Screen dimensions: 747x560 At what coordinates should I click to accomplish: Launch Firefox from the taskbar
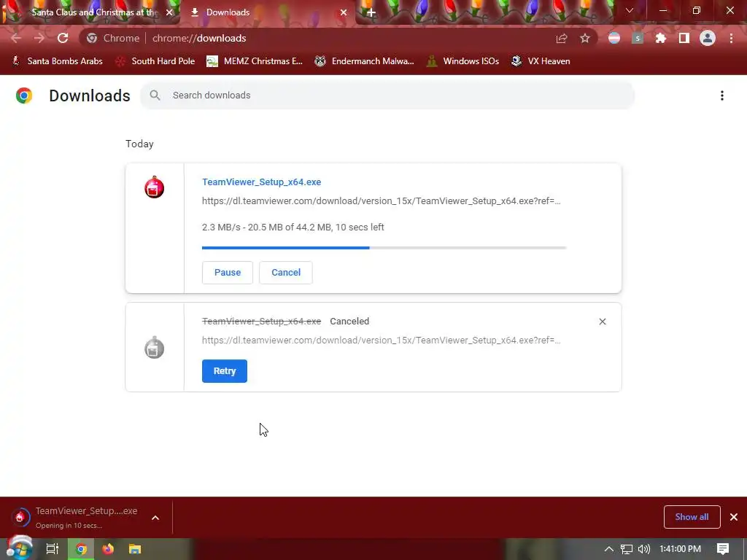tap(108, 549)
